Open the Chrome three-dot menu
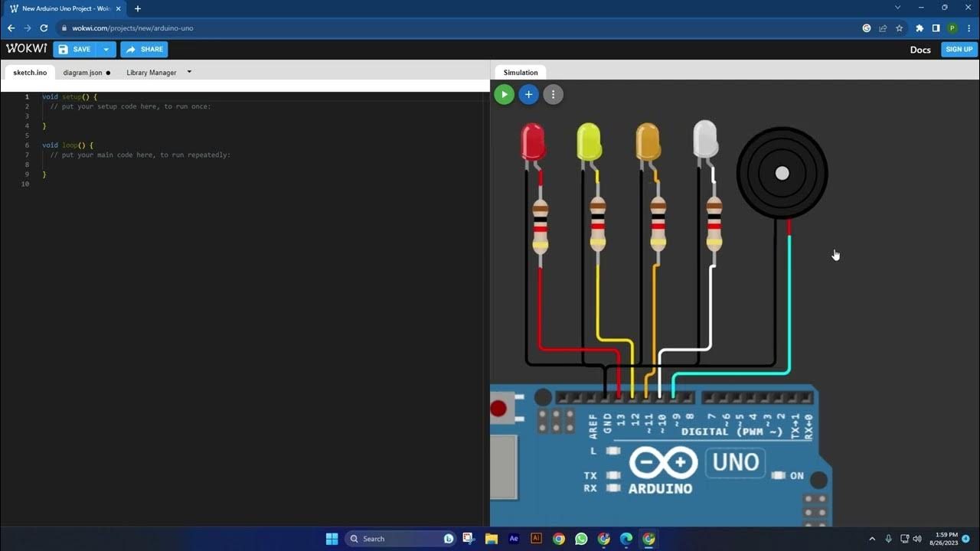The width and height of the screenshot is (980, 551). coord(969,28)
